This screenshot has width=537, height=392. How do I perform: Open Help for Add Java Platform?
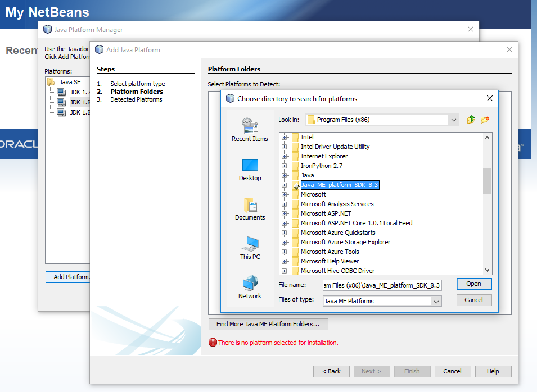coord(493,371)
